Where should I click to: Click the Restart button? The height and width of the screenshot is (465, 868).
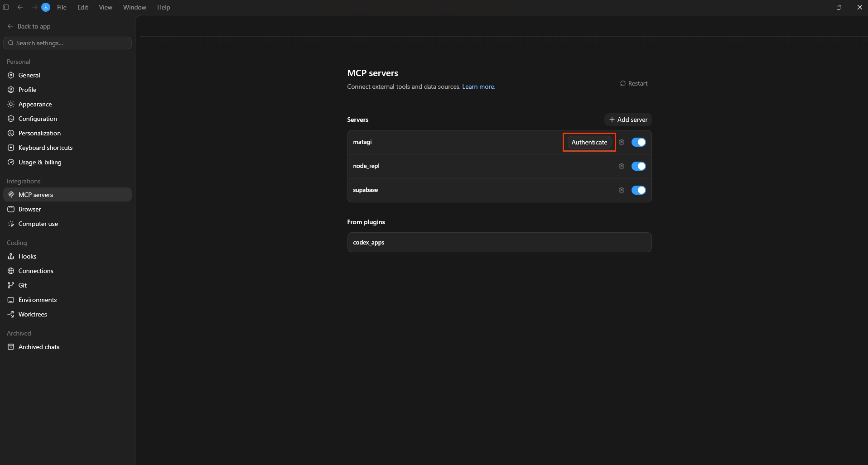tap(633, 83)
